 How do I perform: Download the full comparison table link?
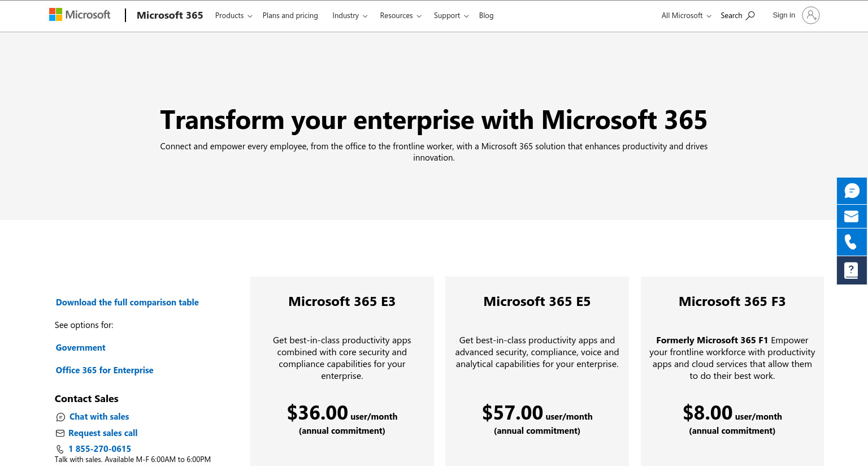pyautogui.click(x=127, y=303)
